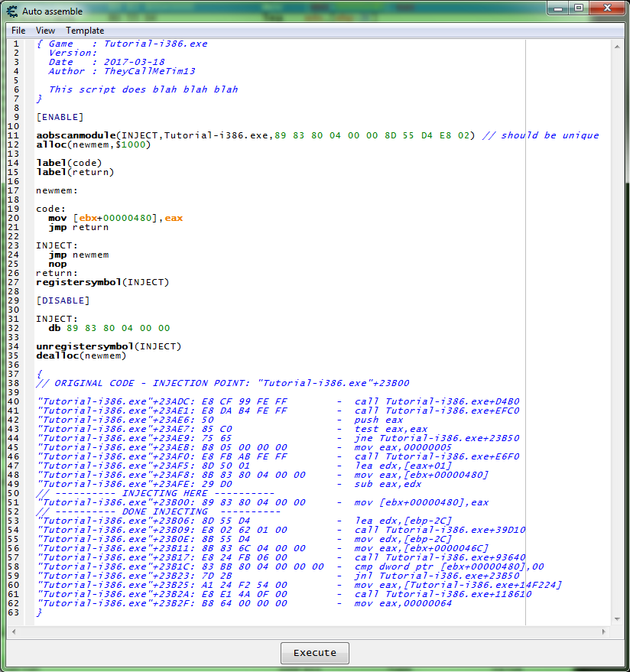Click the alloc(newmem,$1000) line
630x672 pixels.
93,144
